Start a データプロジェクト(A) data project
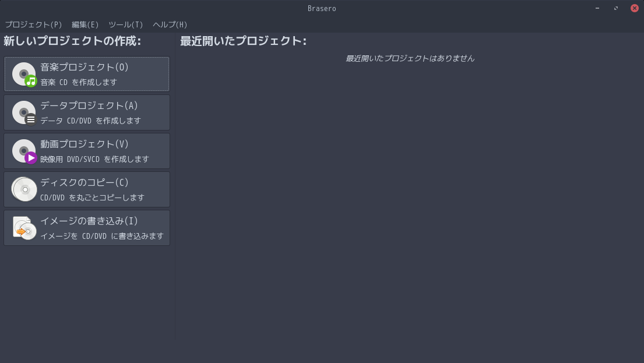644x363 pixels. pyautogui.click(x=87, y=112)
